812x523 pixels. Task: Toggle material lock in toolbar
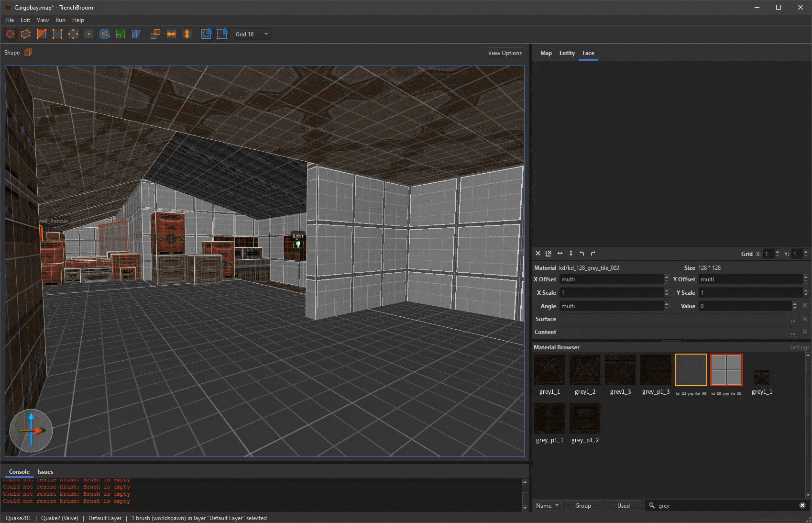[206, 34]
